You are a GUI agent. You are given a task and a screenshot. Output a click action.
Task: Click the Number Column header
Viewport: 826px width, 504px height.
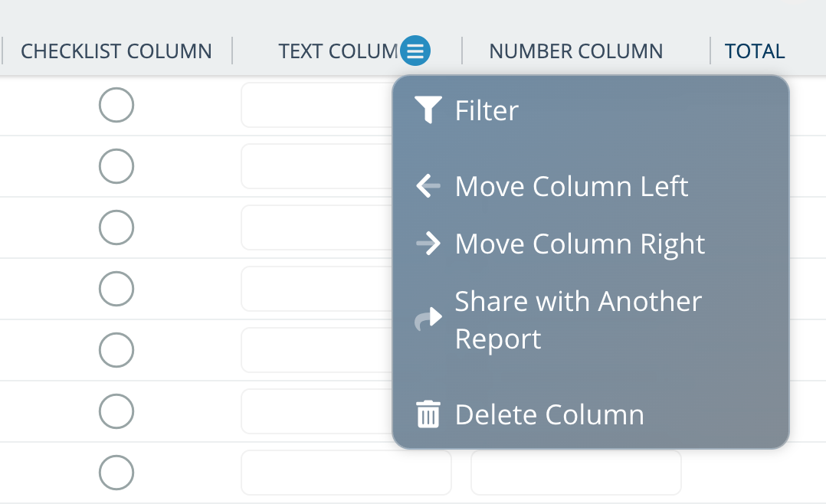pyautogui.click(x=575, y=51)
